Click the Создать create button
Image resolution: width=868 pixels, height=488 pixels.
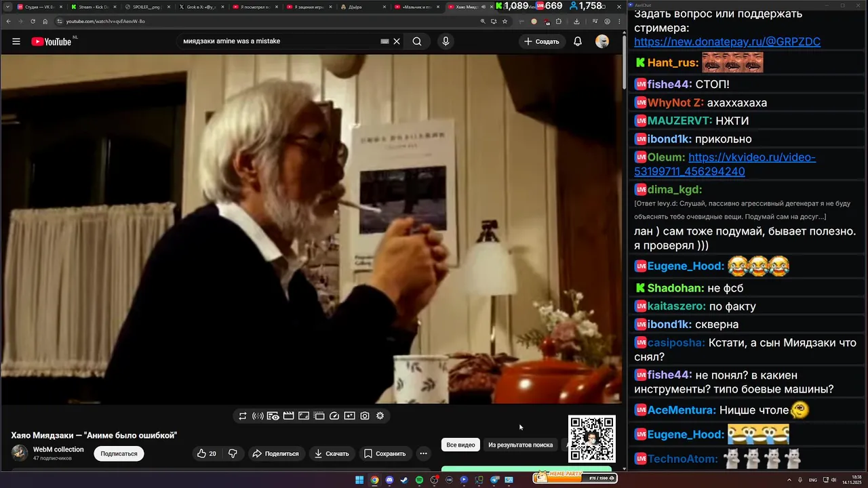(x=542, y=41)
